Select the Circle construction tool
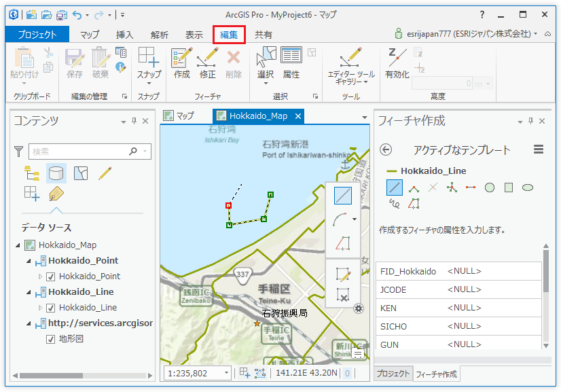Viewport: 561px width, 392px height. click(x=490, y=188)
